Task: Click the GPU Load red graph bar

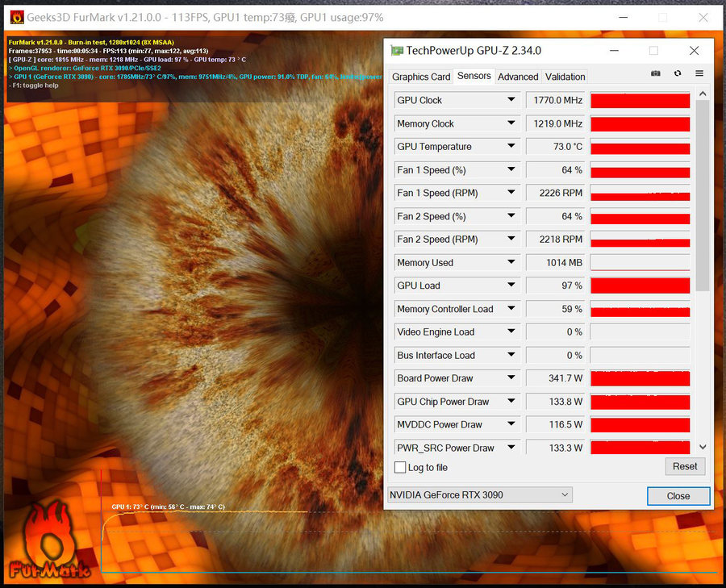Action: click(640, 286)
